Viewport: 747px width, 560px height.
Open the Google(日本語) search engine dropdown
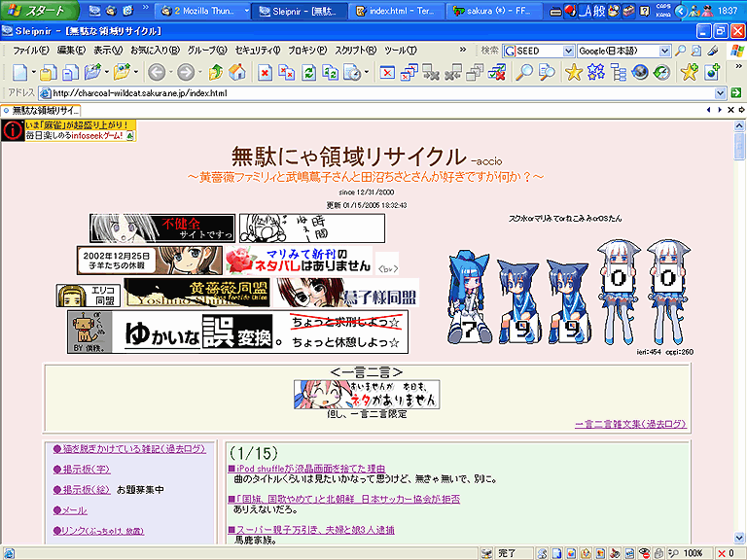tap(663, 51)
